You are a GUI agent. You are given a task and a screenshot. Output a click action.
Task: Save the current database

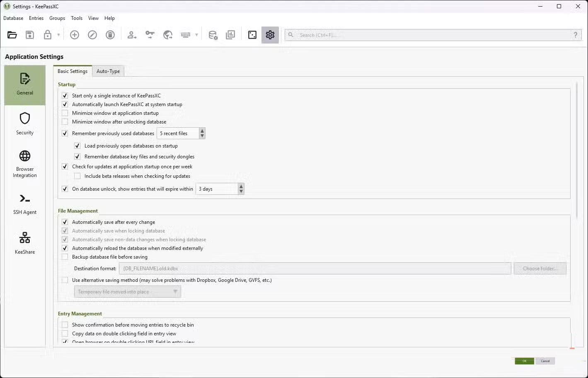click(x=29, y=34)
